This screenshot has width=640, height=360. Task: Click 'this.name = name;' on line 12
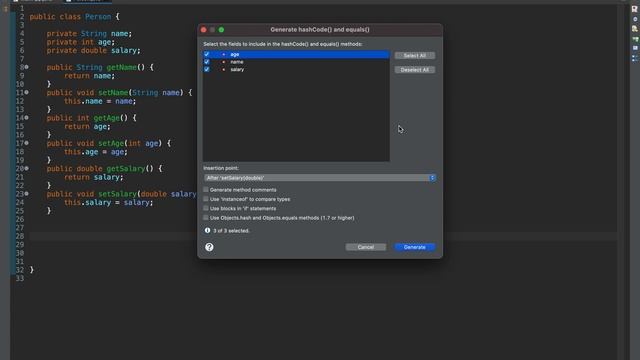(100, 101)
